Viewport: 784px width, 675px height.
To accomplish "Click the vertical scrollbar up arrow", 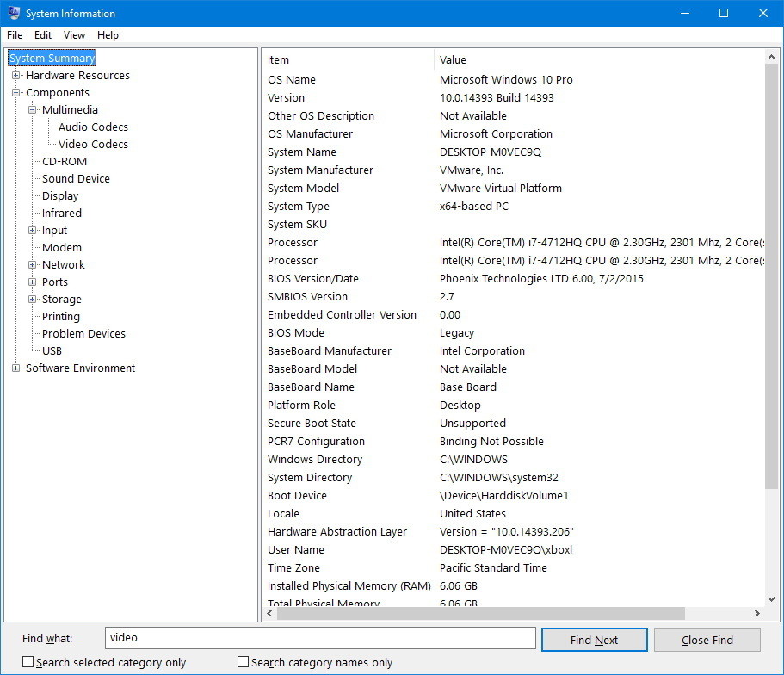I will click(771, 57).
